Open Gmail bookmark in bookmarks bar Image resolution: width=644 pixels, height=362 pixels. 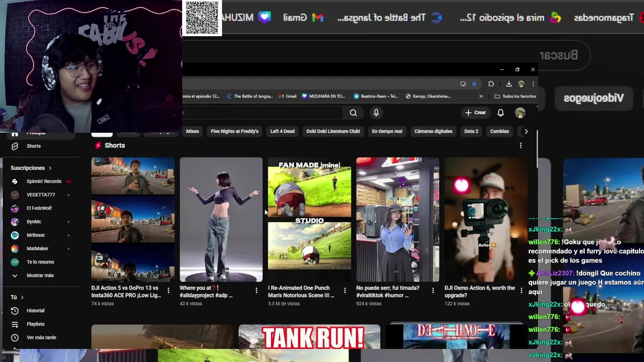(287, 96)
